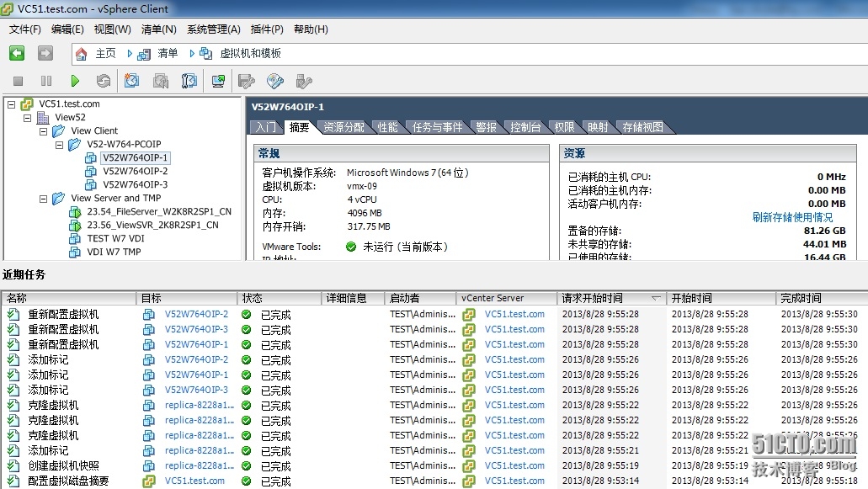Select 23.56_ViewSVR_2K8R2SP1_CN in the tree
Viewport: 868px width, 489px height.
pyautogui.click(x=152, y=225)
